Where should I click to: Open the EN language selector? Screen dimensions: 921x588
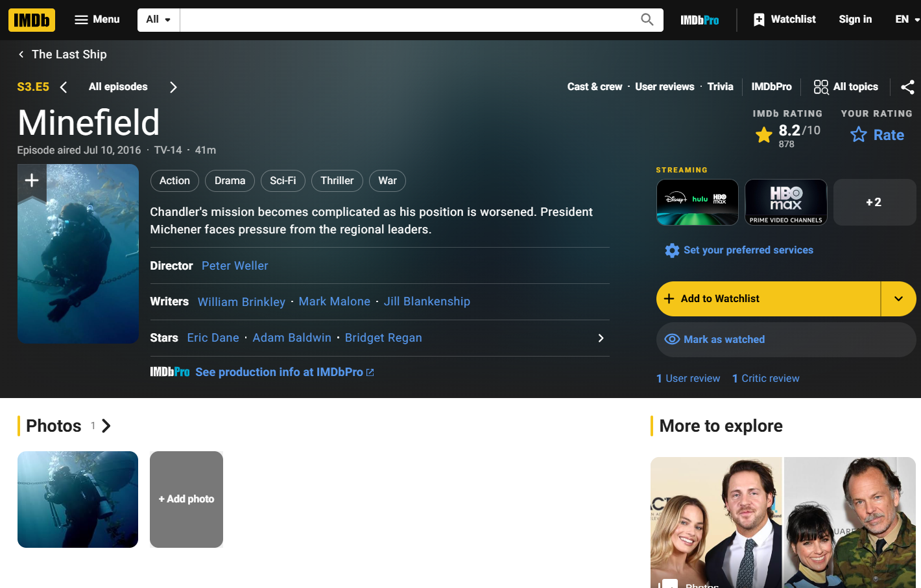point(906,19)
